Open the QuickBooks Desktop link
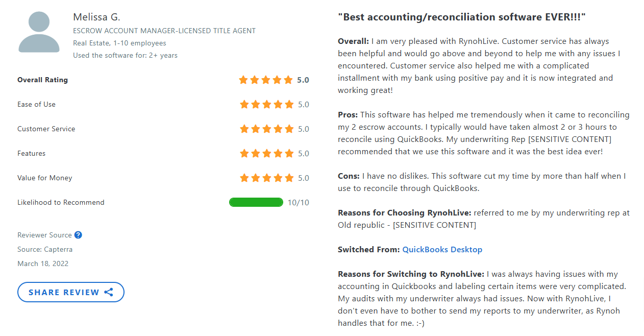Screen dimensions: 644x336 [x=442, y=250]
